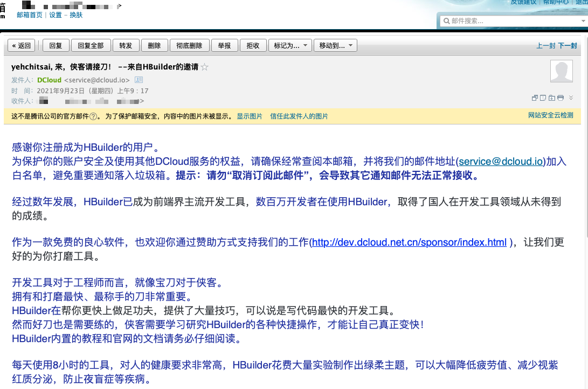
Task: Download this email via the download icon
Action: 552,97
